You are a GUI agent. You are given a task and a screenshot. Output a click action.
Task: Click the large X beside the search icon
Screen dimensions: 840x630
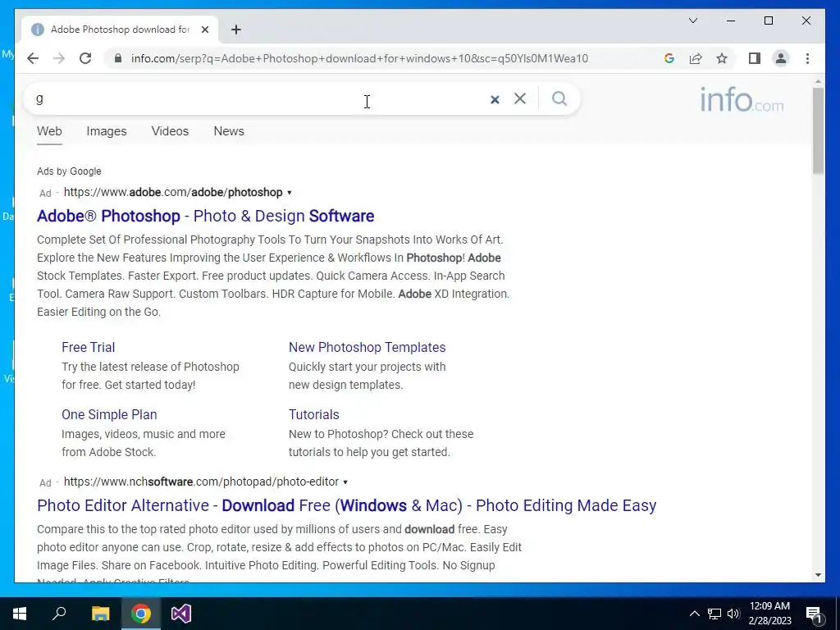(519, 98)
